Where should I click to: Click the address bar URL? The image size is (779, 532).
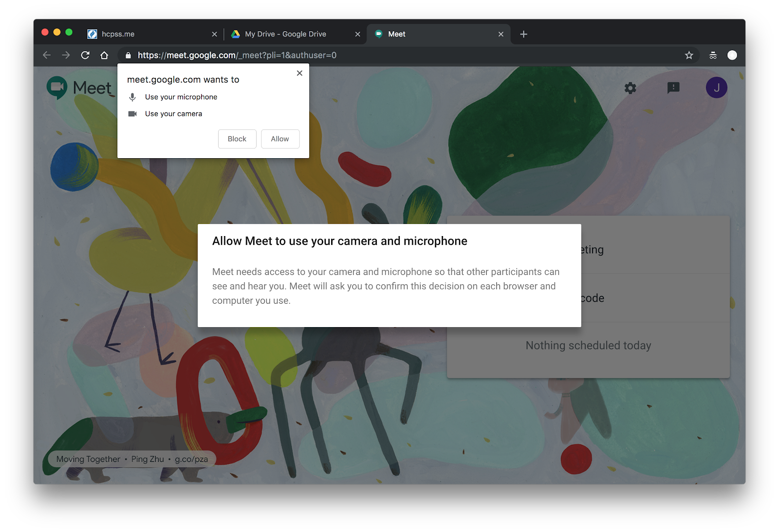[237, 55]
